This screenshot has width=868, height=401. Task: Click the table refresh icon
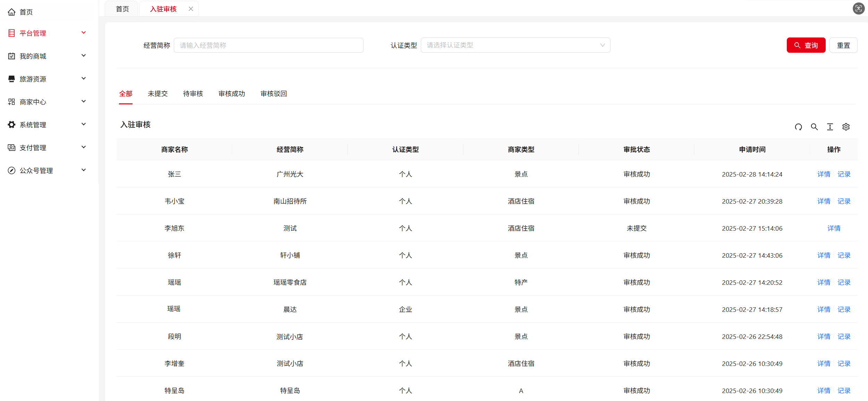pyautogui.click(x=798, y=127)
